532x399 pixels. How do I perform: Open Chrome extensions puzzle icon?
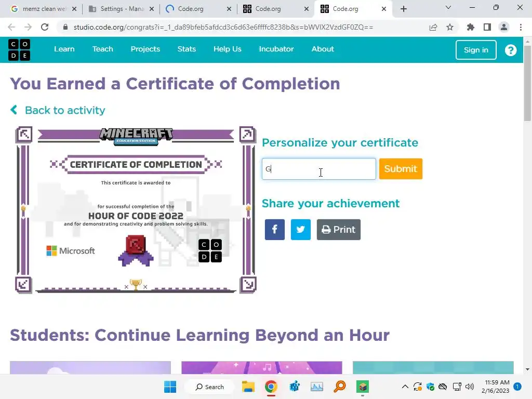click(x=470, y=27)
